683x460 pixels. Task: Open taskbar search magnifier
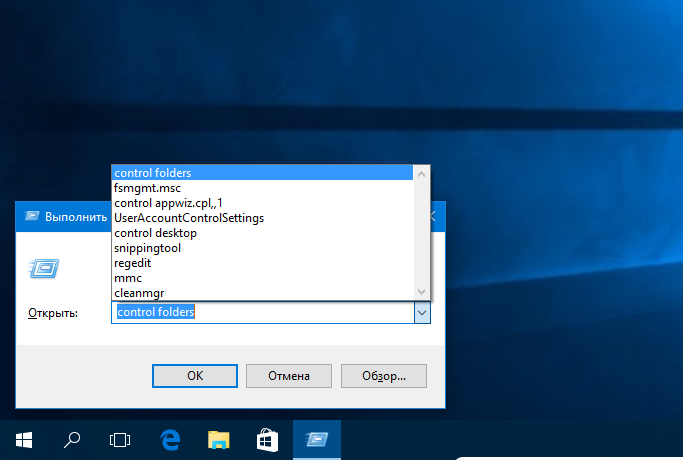pyautogui.click(x=72, y=440)
